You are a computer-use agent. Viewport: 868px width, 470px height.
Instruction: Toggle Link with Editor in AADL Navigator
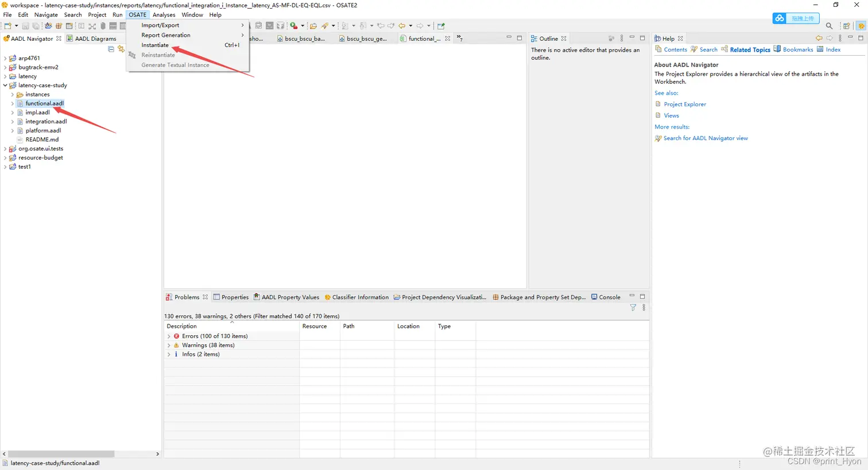121,49
